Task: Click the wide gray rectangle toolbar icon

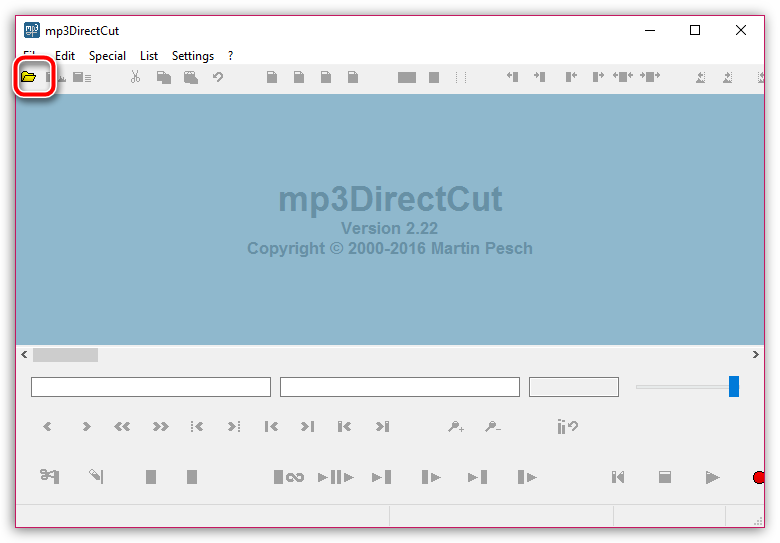Action: [x=407, y=77]
